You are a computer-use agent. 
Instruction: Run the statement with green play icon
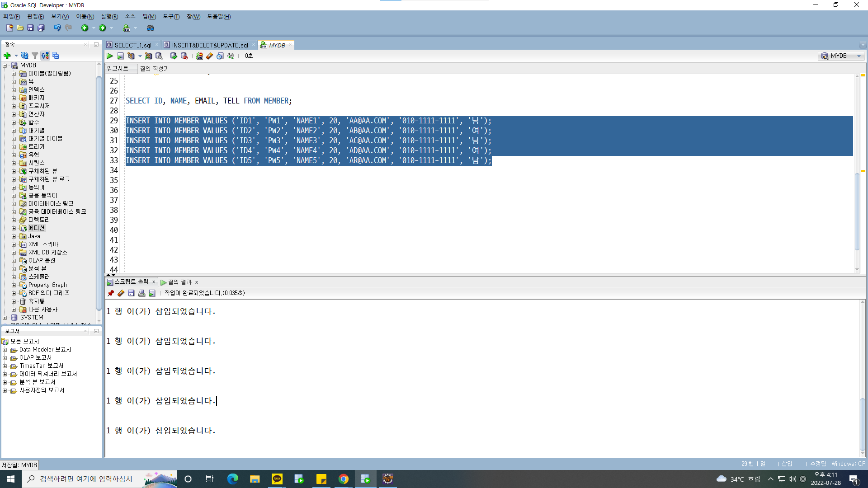tap(110, 56)
